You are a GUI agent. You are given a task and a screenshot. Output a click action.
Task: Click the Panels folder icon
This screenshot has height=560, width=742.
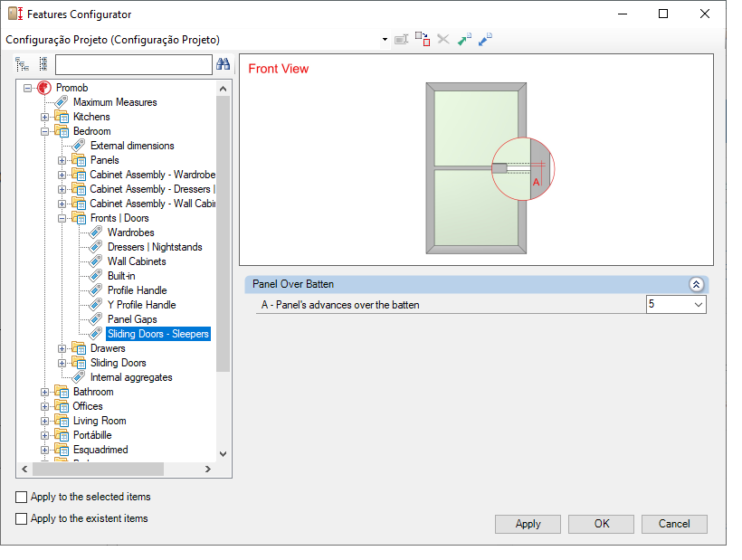tap(79, 160)
